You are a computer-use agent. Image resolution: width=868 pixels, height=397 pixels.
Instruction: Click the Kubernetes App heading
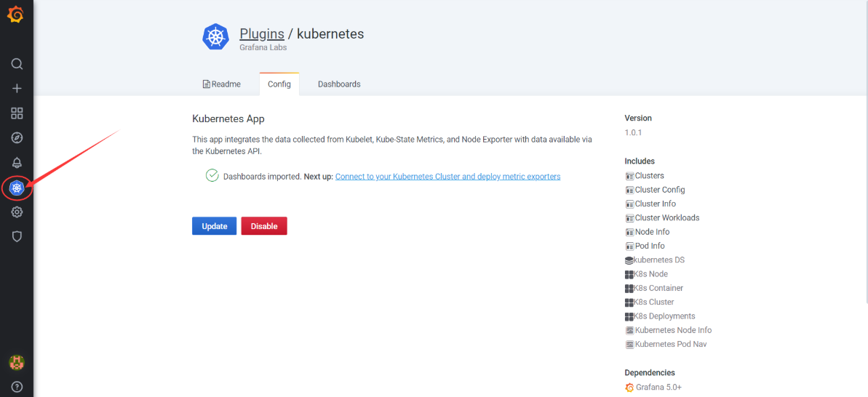click(x=228, y=119)
